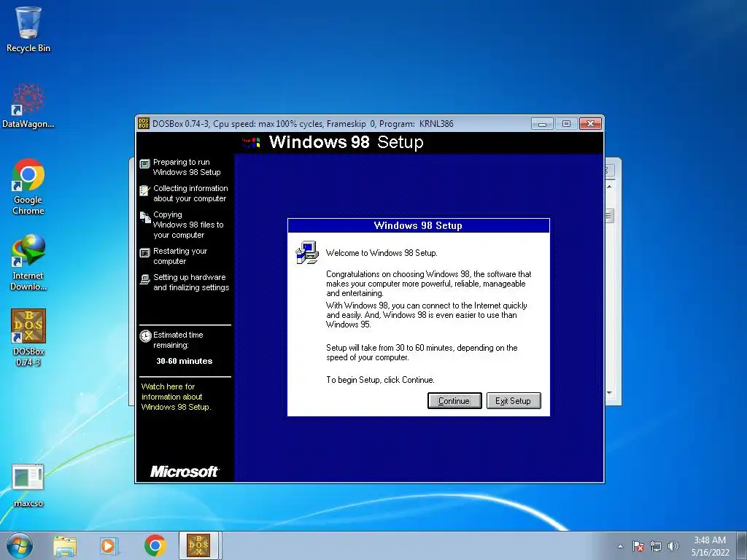Image resolution: width=747 pixels, height=560 pixels.
Task: Minimize the DOSBox window
Action: (x=542, y=124)
